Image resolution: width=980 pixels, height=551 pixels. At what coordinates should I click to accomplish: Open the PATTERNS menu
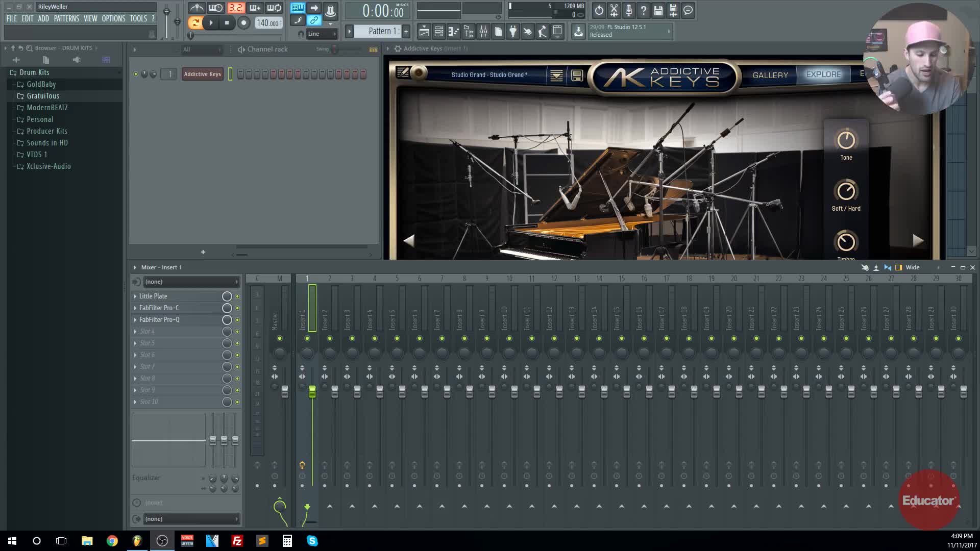66,18
